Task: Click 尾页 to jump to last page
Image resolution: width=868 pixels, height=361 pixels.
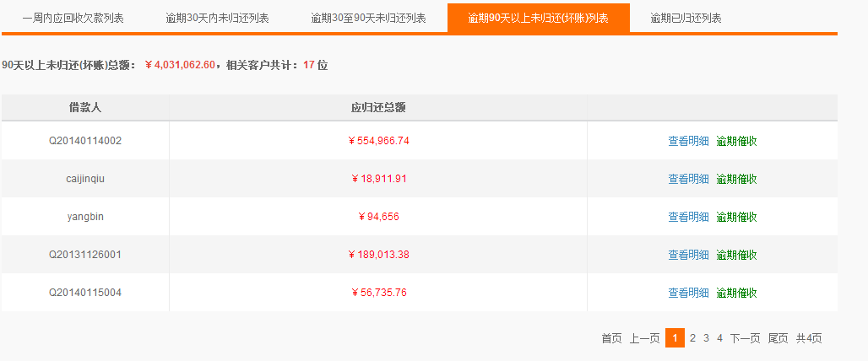Action: point(778,338)
